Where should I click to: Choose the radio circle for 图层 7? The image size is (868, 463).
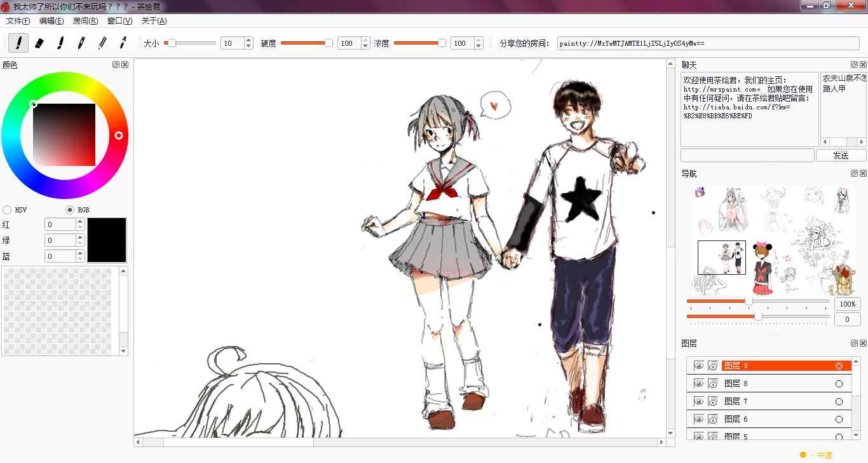(x=839, y=401)
